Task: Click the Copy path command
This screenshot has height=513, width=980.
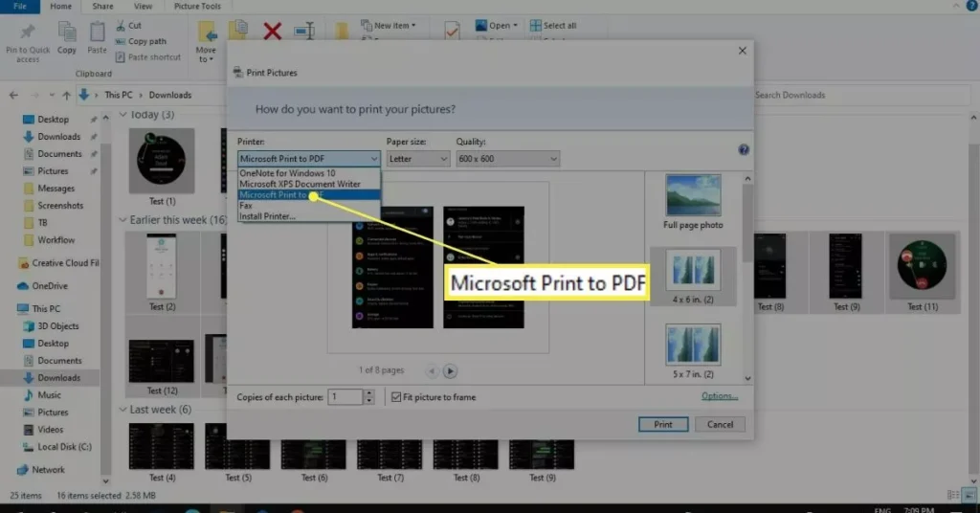Action: coord(142,41)
